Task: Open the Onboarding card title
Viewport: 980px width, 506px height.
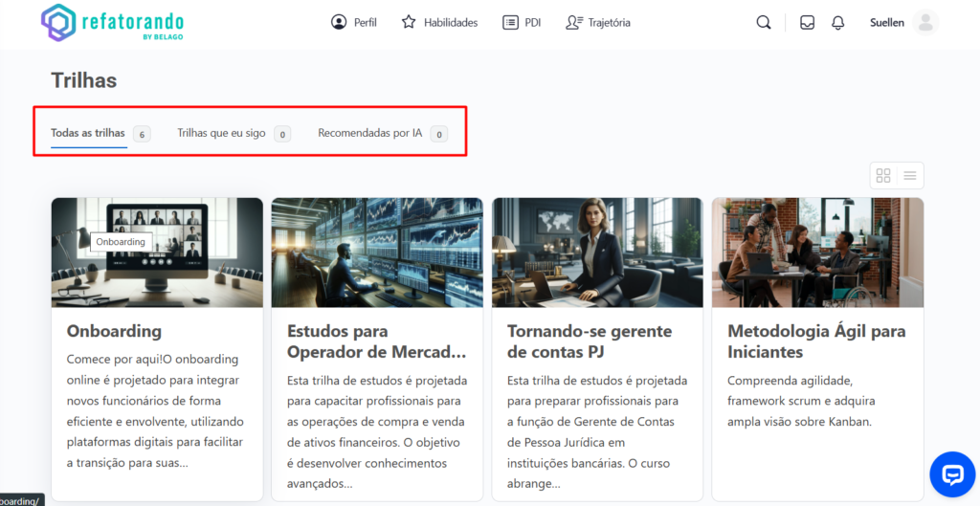Action: (x=114, y=331)
